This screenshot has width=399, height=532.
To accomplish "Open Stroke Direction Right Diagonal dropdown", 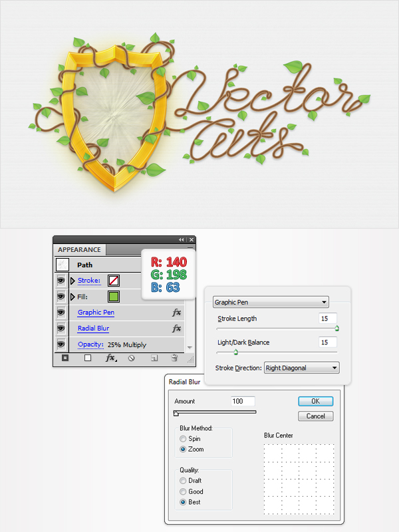I will [302, 368].
